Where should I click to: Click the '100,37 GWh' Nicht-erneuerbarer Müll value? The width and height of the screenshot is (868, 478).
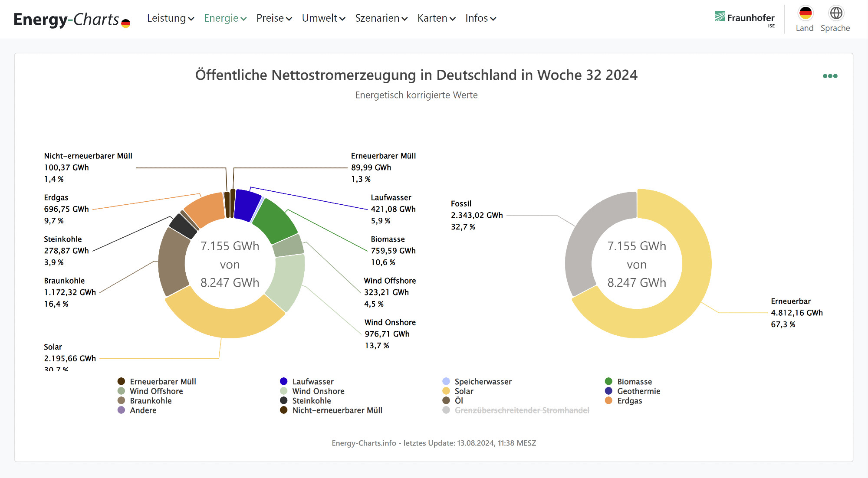coord(66,167)
